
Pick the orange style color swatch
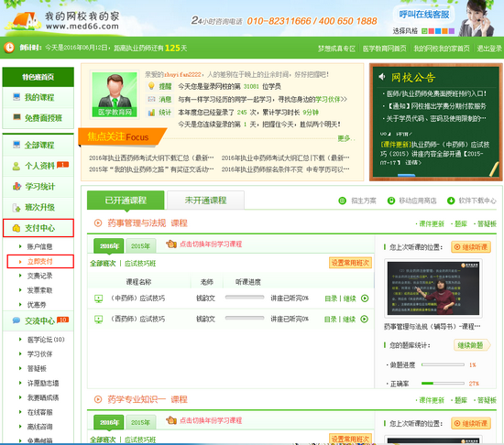click(444, 31)
